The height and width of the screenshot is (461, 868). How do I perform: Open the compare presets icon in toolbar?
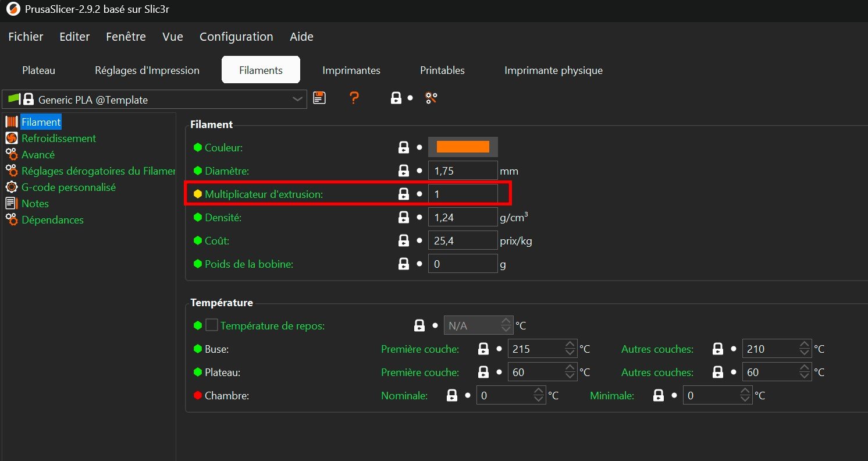pos(431,98)
